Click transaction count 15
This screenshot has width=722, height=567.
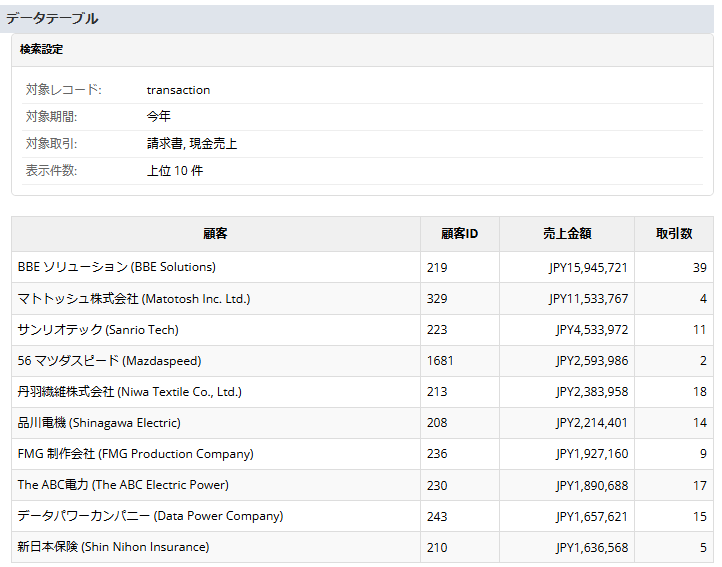pyautogui.click(x=700, y=516)
